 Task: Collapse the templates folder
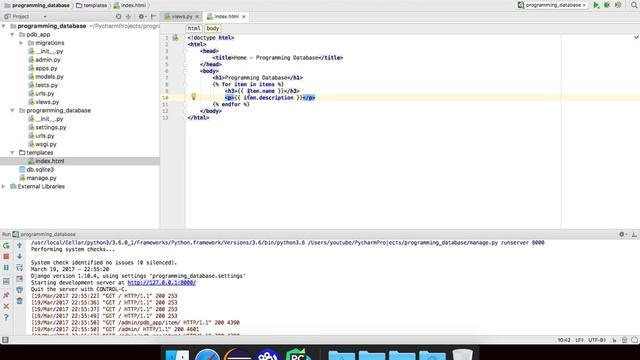point(12,153)
